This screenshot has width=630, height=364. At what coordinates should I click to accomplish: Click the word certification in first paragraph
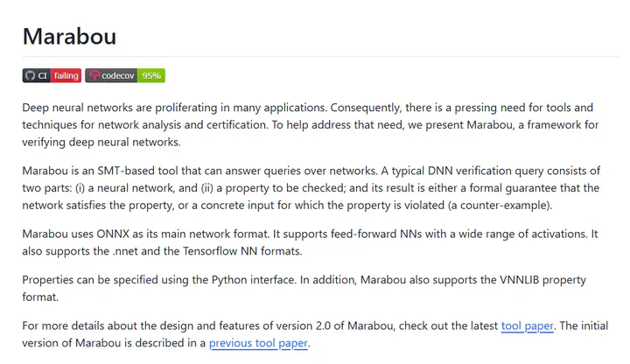coord(236,125)
